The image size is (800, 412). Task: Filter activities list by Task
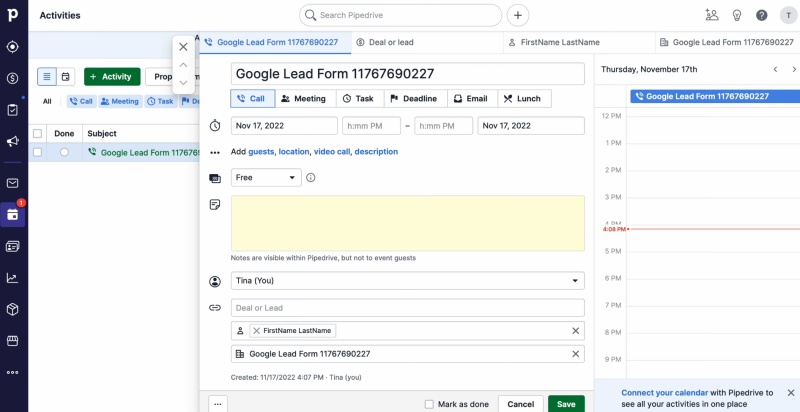[x=160, y=101]
